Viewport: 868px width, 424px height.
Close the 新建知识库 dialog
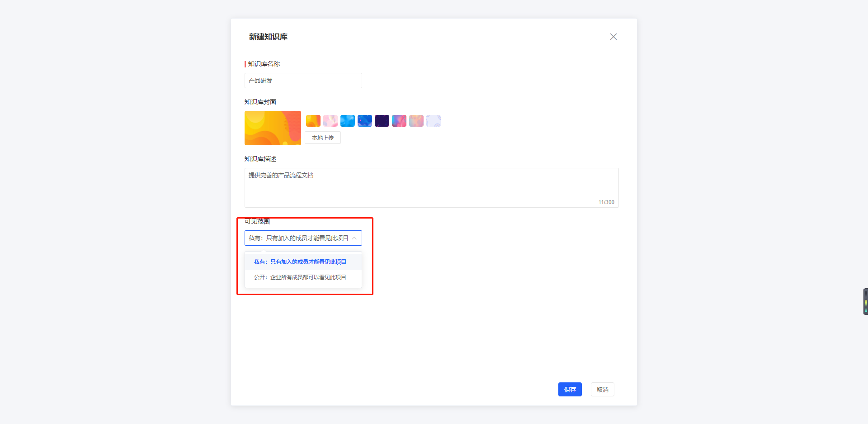[613, 37]
